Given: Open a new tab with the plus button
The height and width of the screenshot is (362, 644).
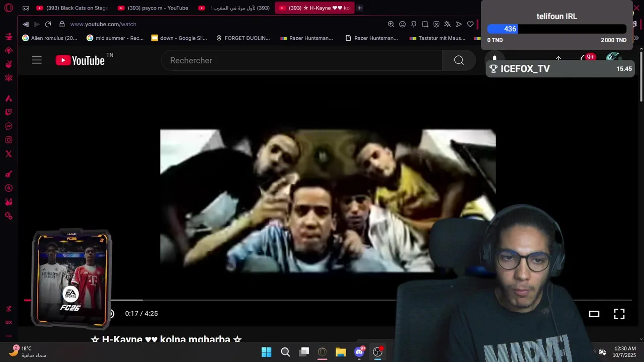Looking at the screenshot, I should (360, 8).
